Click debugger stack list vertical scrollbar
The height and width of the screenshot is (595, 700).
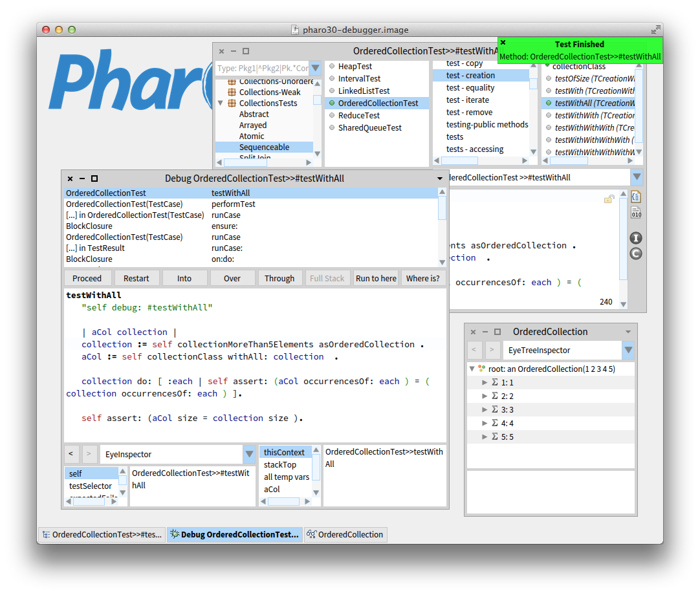pyautogui.click(x=442, y=227)
